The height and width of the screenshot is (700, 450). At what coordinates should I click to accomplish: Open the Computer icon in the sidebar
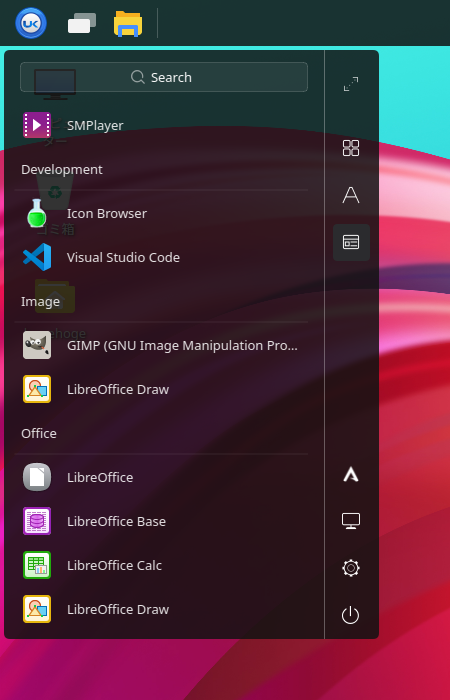[x=351, y=521]
